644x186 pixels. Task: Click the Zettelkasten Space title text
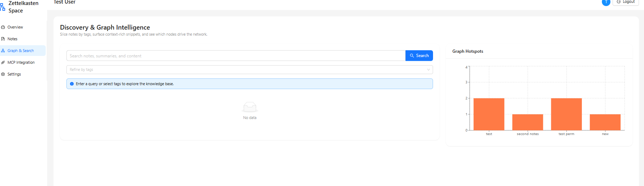click(x=23, y=7)
